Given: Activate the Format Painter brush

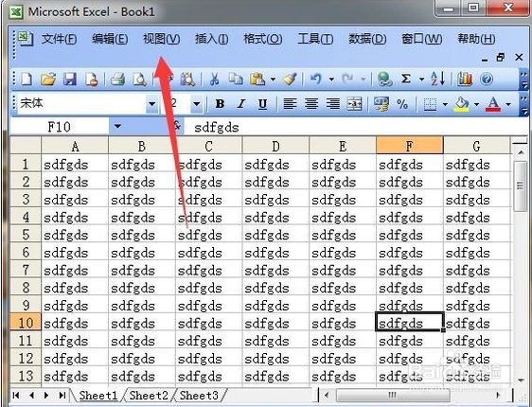Looking at the screenshot, I should (x=291, y=80).
